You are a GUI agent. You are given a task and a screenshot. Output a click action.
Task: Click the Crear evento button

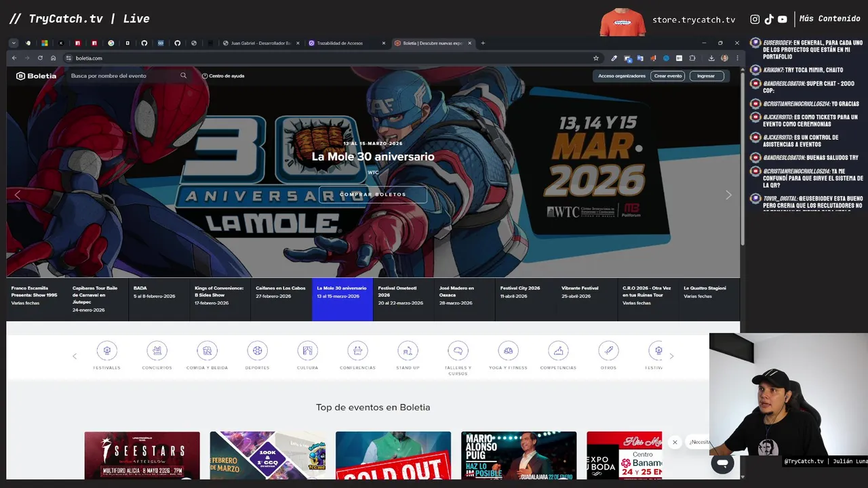(668, 76)
